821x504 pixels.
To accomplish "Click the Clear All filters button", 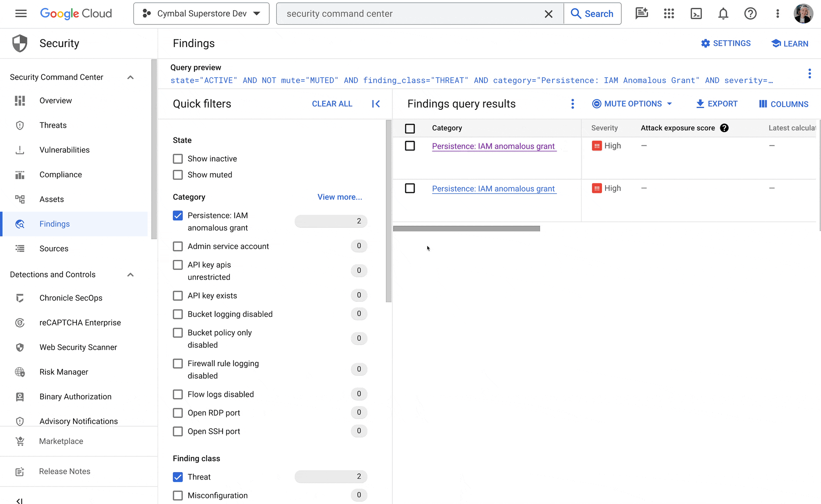I will [x=332, y=104].
